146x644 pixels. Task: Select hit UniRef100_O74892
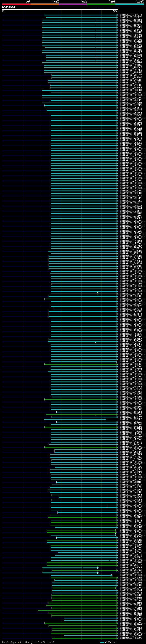[131, 603]
